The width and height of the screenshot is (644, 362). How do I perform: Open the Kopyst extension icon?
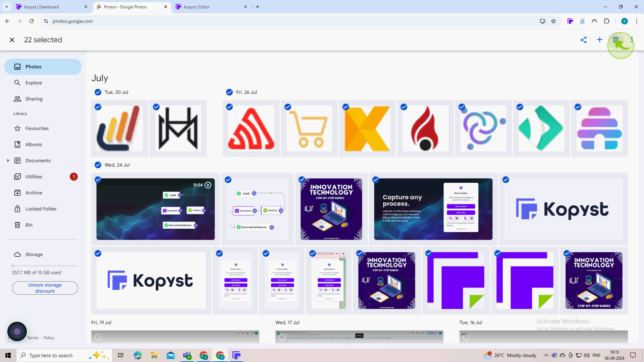(x=570, y=21)
